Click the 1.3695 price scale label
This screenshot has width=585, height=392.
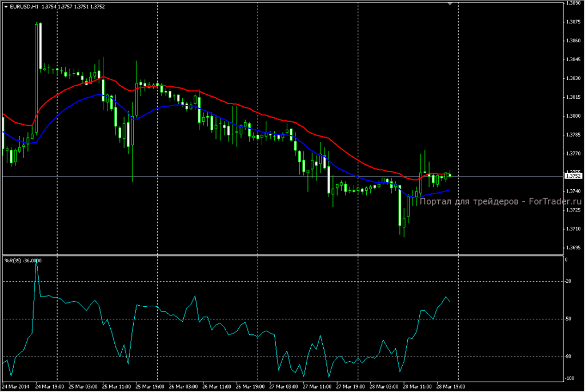(572, 248)
